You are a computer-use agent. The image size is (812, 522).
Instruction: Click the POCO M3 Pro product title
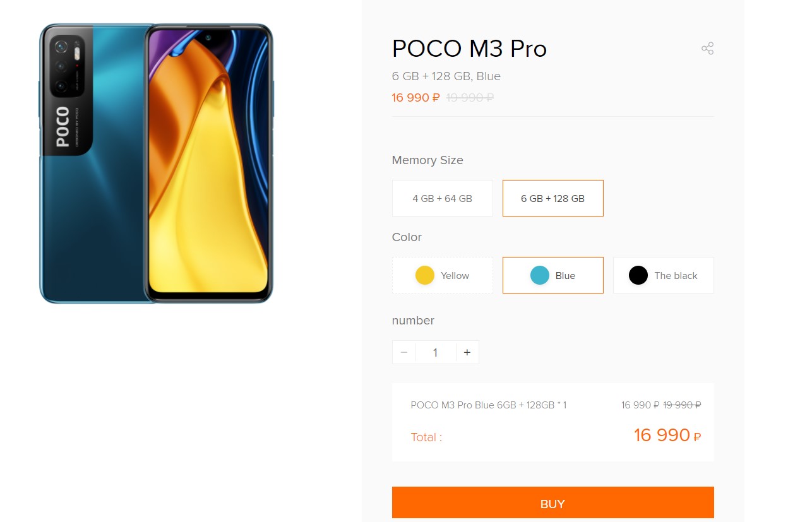pyautogui.click(x=469, y=48)
